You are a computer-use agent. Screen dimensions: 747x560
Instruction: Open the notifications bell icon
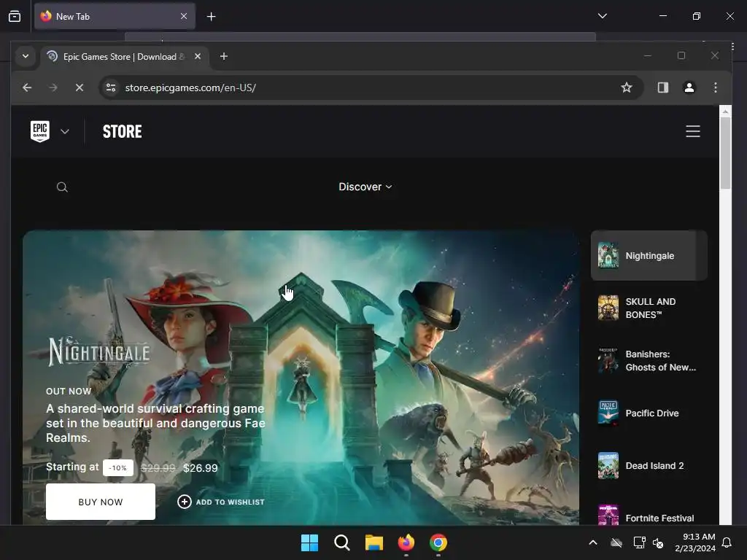pyautogui.click(x=727, y=542)
